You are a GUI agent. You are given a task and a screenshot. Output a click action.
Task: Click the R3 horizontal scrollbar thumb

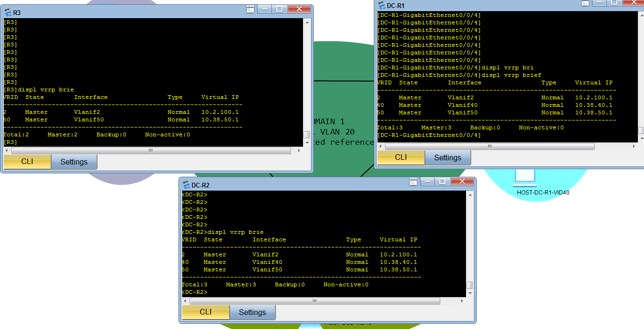(x=151, y=151)
